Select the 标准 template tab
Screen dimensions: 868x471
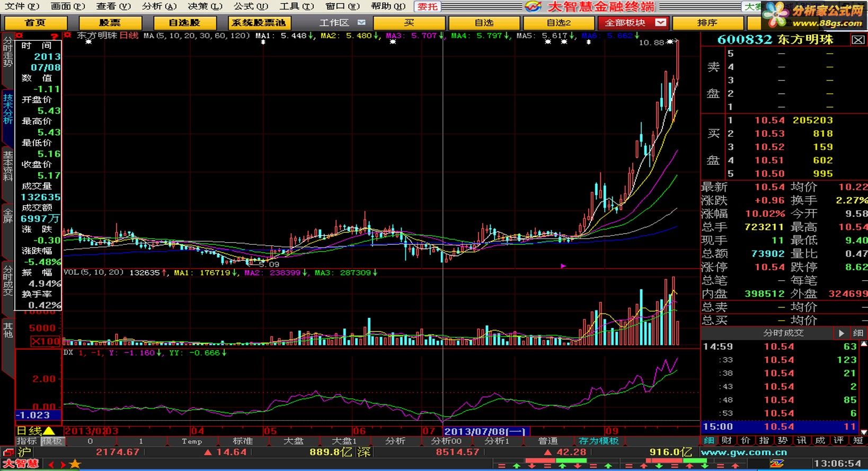pyautogui.click(x=243, y=441)
